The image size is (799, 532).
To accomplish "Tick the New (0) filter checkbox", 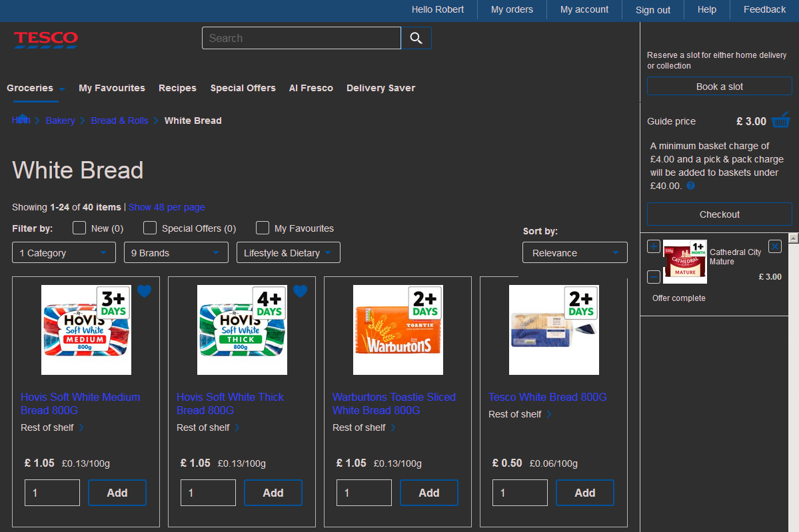I will pos(79,228).
